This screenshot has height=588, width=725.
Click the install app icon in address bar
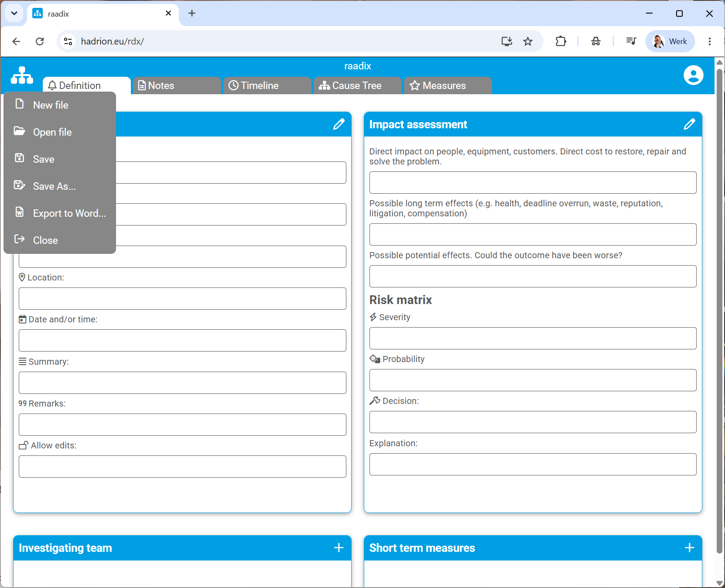point(506,41)
